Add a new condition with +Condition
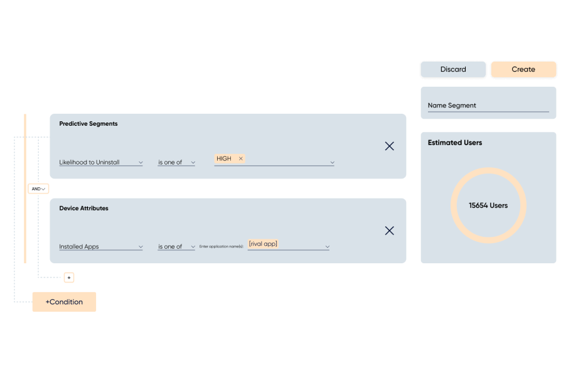588x377 pixels. (64, 302)
